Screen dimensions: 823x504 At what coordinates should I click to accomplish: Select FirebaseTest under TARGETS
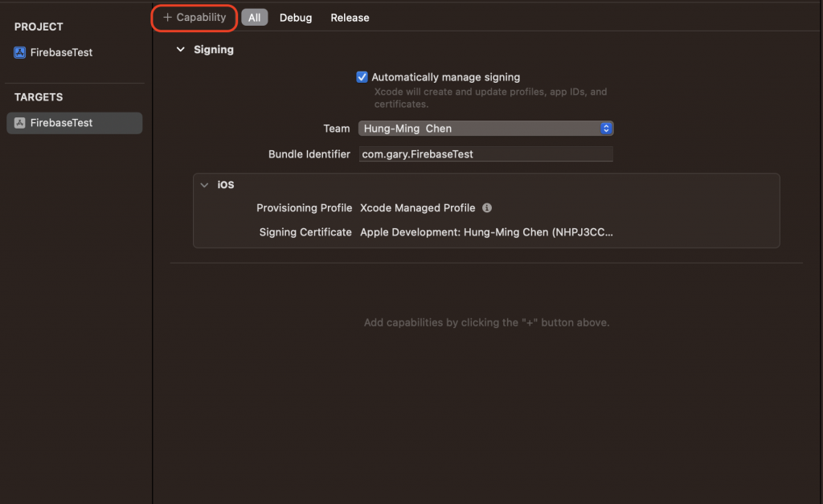(x=75, y=123)
